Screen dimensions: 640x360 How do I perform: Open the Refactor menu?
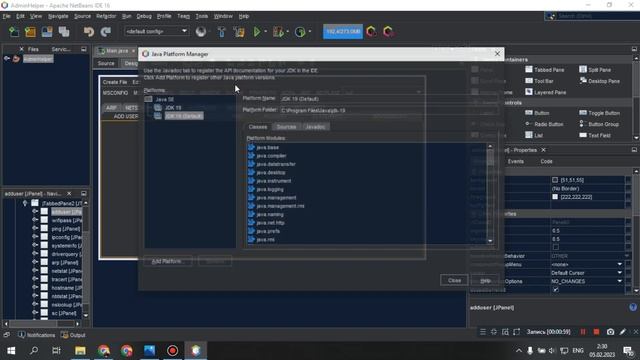[106, 16]
